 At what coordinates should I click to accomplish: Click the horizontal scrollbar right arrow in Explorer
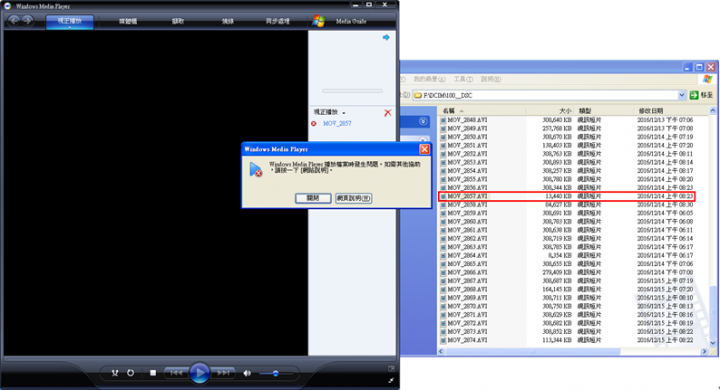coord(705,351)
